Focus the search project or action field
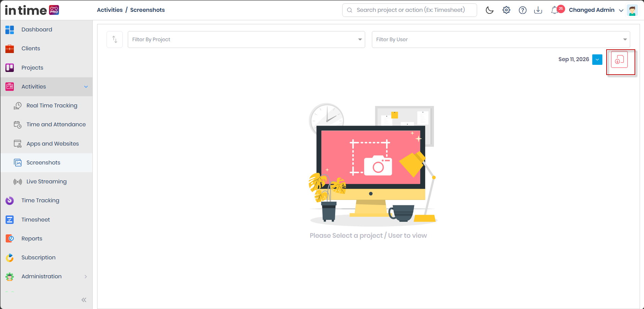Viewport: 644px width, 309px height. coord(410,10)
